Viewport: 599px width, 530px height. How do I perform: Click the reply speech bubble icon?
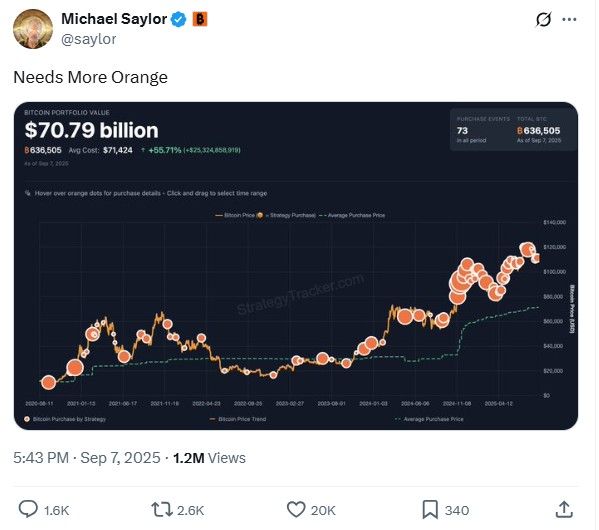28,509
